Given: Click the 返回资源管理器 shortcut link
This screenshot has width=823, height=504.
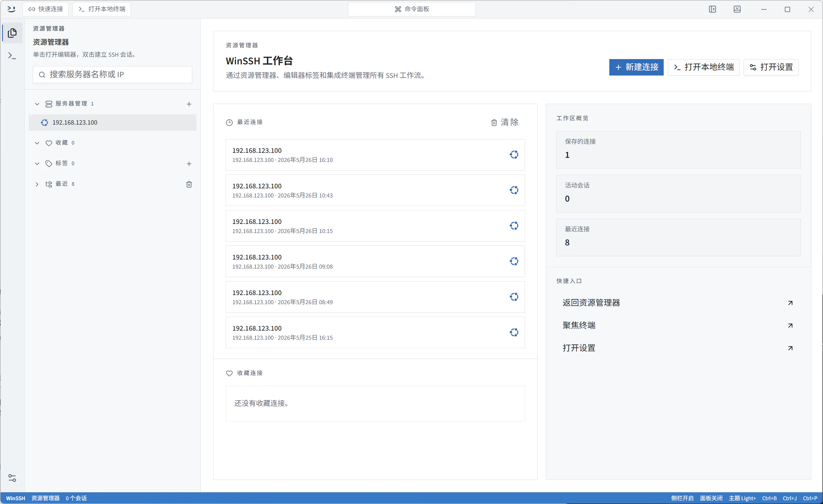Looking at the screenshot, I should coord(678,303).
